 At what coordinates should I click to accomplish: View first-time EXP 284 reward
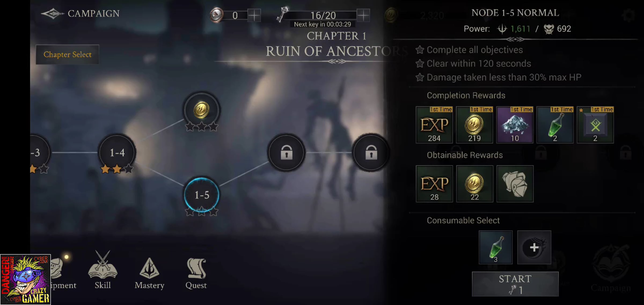pos(434,125)
